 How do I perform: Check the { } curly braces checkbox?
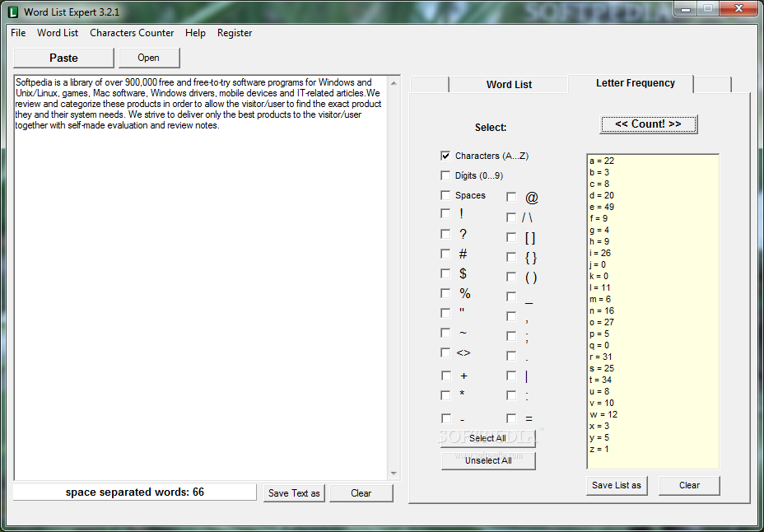[x=511, y=257]
